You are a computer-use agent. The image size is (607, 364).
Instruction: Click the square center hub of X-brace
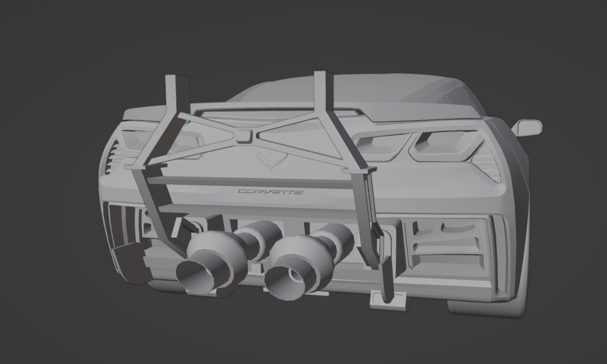(x=243, y=136)
